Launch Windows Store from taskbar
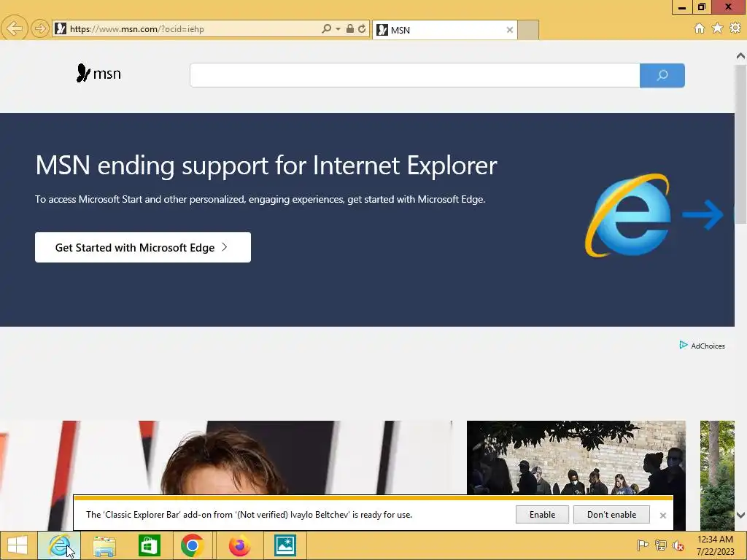This screenshot has height=560, width=747. (x=149, y=545)
